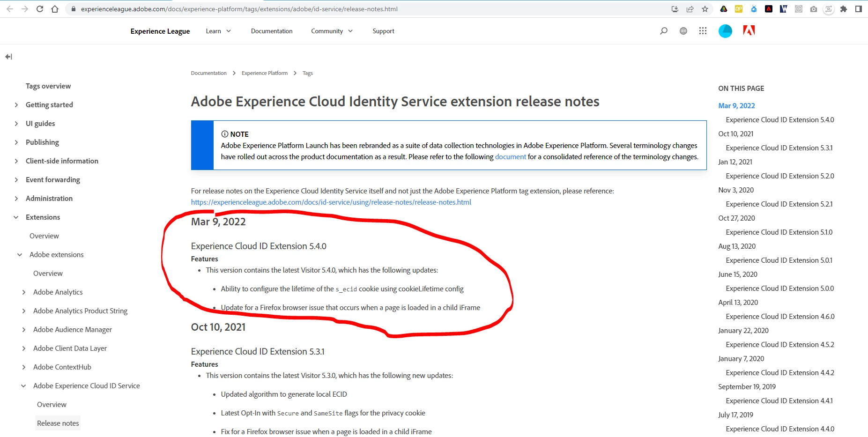Image resolution: width=868 pixels, height=437 pixels.
Task: Open Documentation in the top navigation
Action: click(272, 31)
